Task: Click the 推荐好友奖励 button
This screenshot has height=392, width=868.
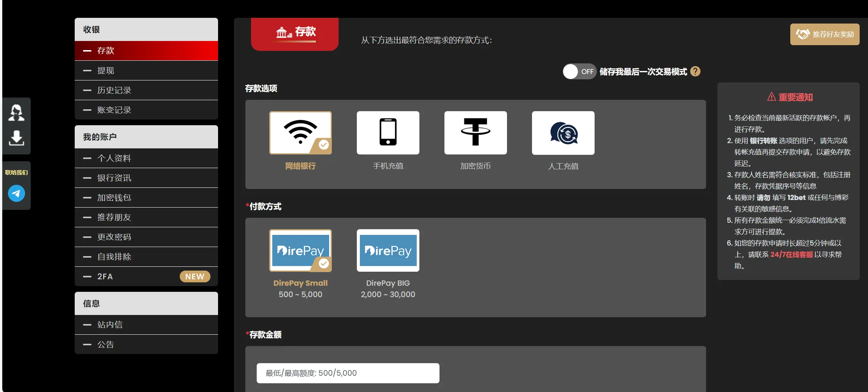Action: (825, 34)
